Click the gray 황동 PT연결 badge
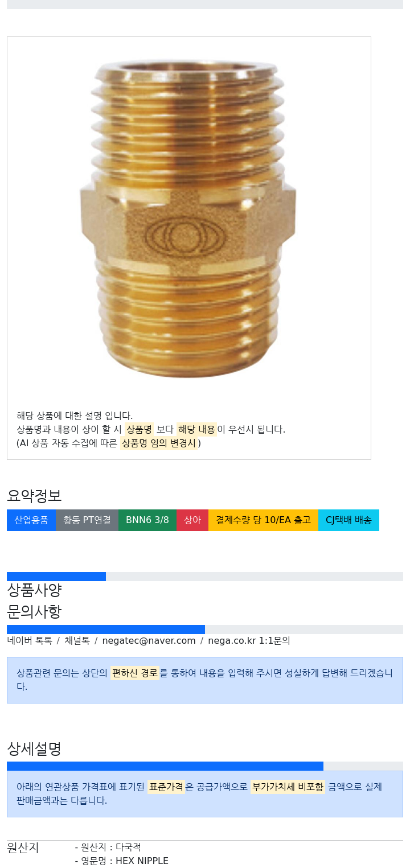 click(87, 520)
